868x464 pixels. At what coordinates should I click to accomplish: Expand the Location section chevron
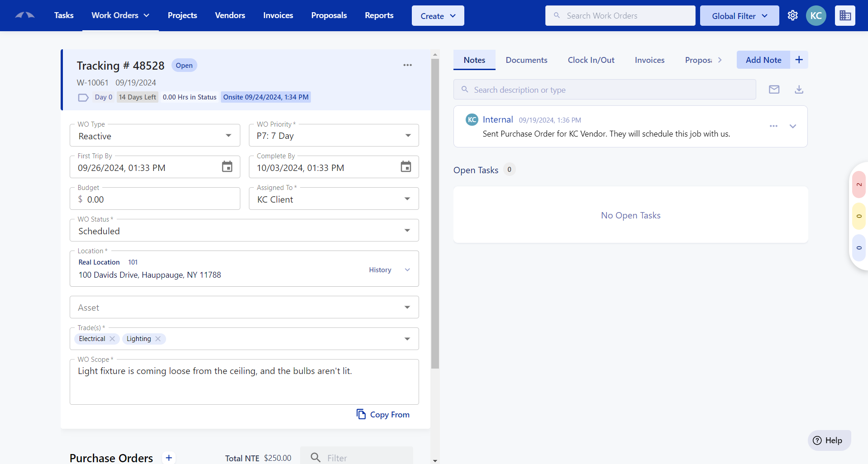[x=407, y=270]
